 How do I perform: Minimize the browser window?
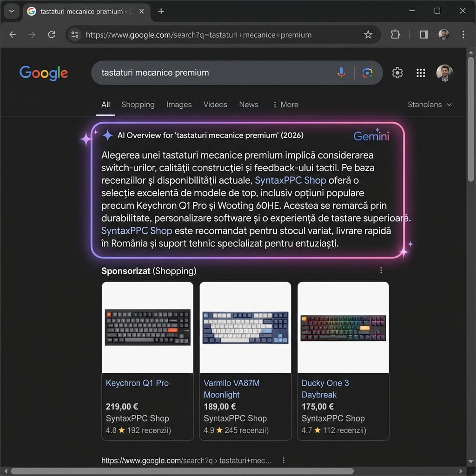point(412,11)
